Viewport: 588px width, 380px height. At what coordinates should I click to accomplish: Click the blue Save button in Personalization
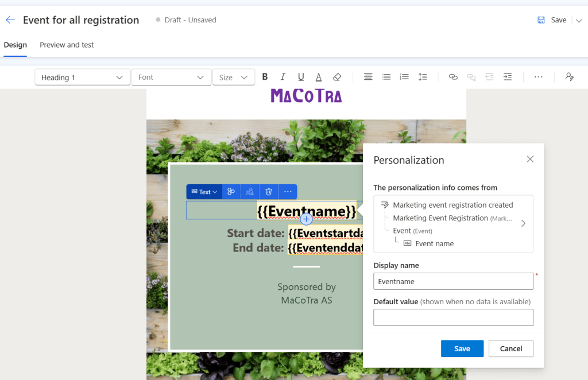point(462,348)
